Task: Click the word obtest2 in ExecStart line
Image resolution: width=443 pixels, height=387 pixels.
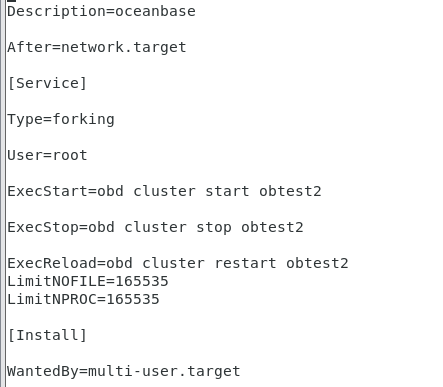Action: [x=290, y=191]
